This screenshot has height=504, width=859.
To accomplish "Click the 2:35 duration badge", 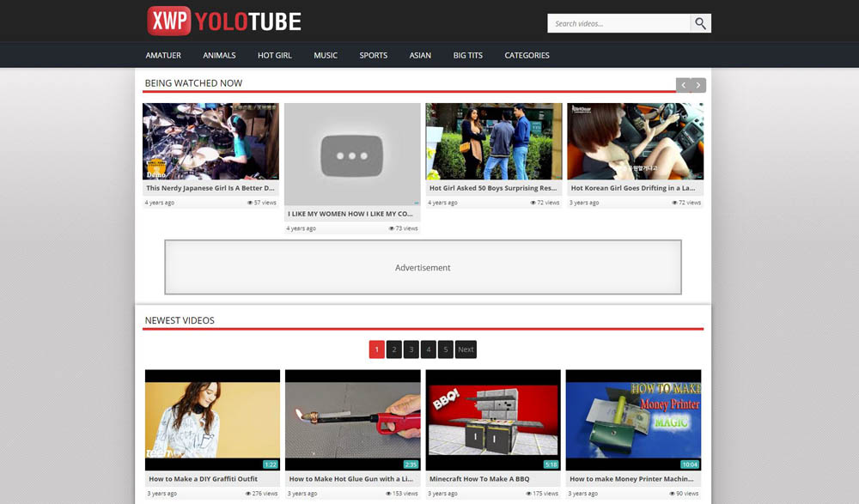I will click(411, 465).
